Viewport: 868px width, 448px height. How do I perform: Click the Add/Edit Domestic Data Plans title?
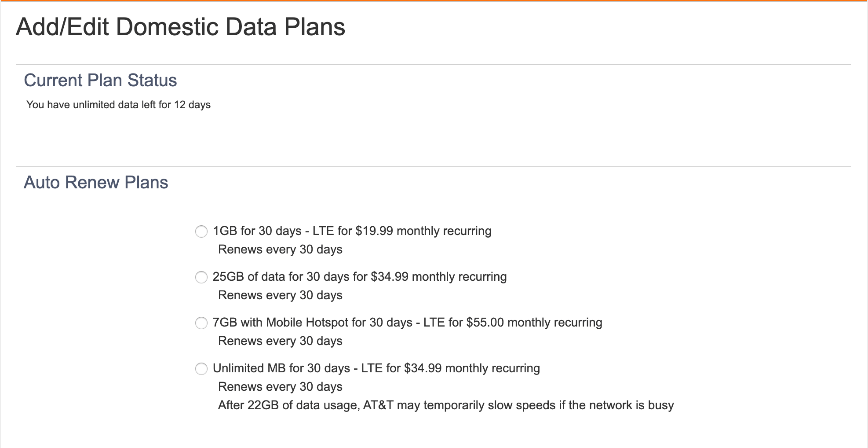click(x=180, y=26)
